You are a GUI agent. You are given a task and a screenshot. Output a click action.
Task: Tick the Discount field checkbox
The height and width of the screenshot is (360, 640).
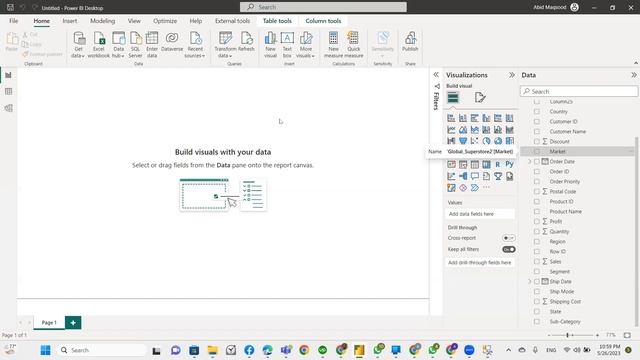click(x=537, y=141)
